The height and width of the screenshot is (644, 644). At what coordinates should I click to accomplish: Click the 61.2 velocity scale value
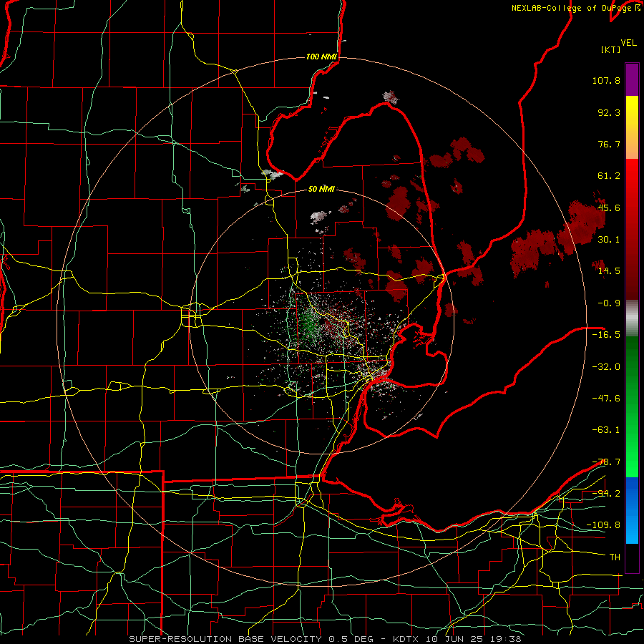[x=609, y=176]
